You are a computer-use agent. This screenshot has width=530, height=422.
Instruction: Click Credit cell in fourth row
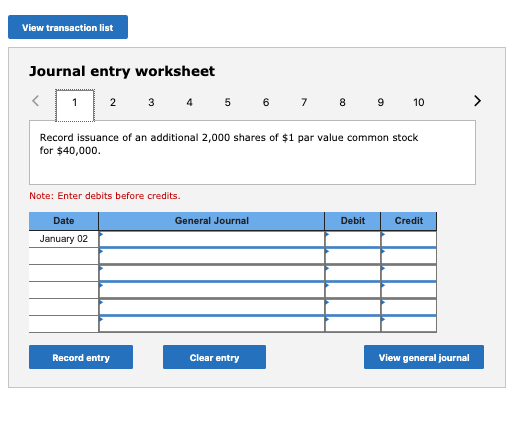pos(409,290)
